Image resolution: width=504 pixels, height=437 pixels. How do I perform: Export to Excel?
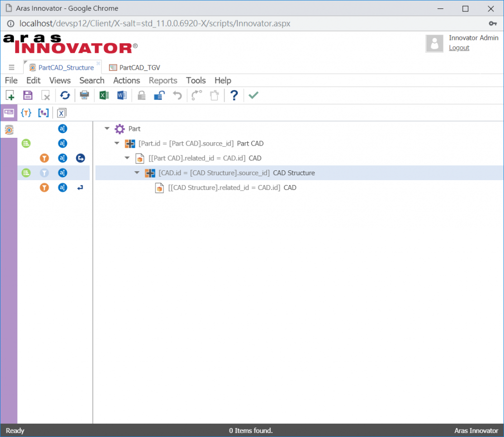click(104, 95)
